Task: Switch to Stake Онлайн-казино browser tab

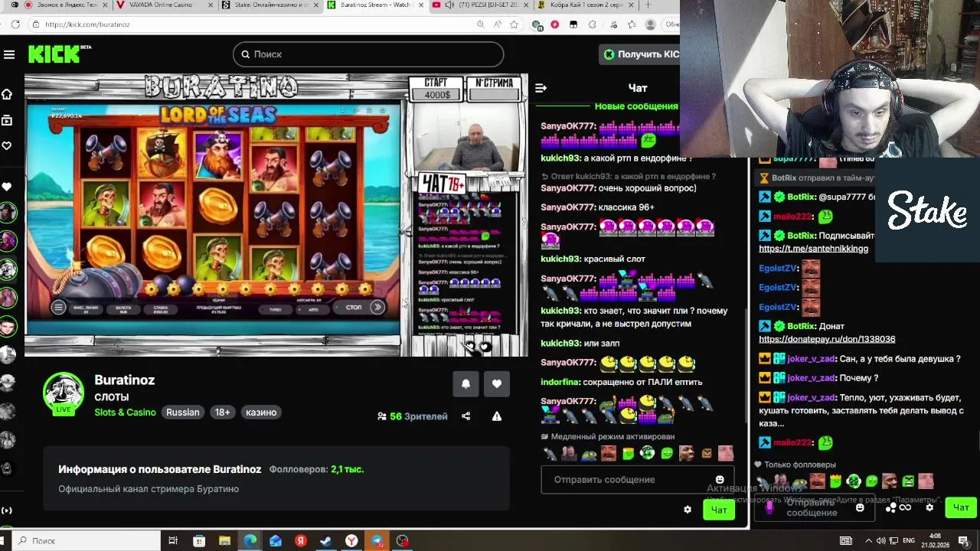Action: tap(269, 5)
